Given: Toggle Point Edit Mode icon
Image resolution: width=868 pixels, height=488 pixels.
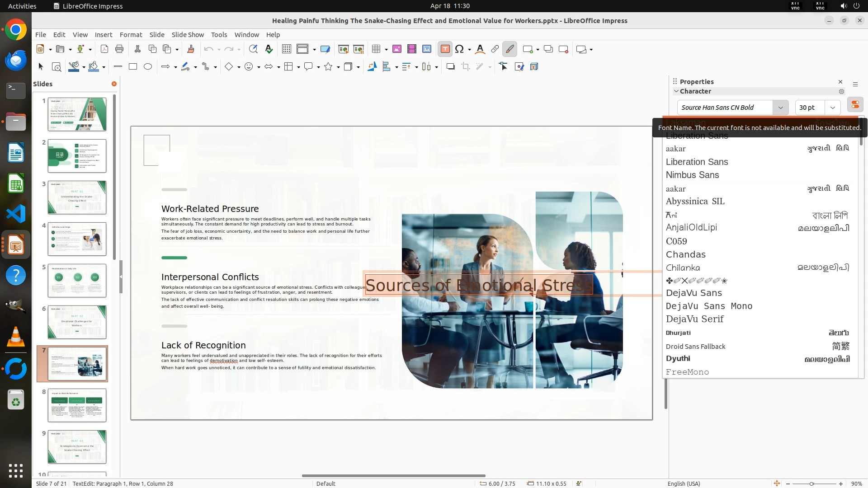Looking at the screenshot, I should click(x=503, y=67).
